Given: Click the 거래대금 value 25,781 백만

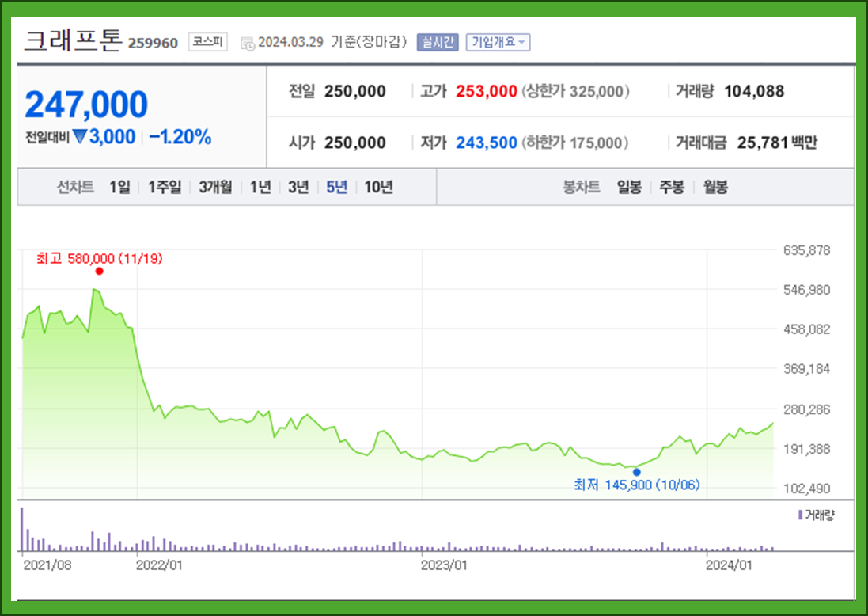Looking at the screenshot, I should [777, 143].
